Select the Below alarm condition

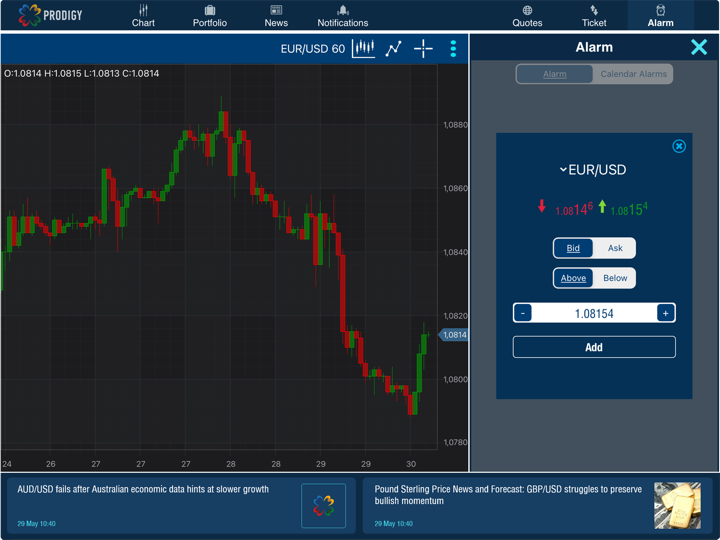615,278
